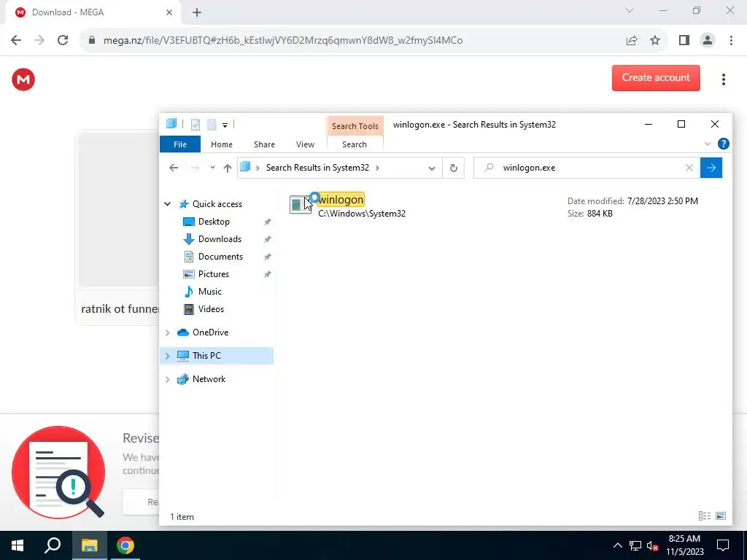This screenshot has width=747, height=560.
Task: Click the MEGA logo icon on the page
Action: click(23, 79)
